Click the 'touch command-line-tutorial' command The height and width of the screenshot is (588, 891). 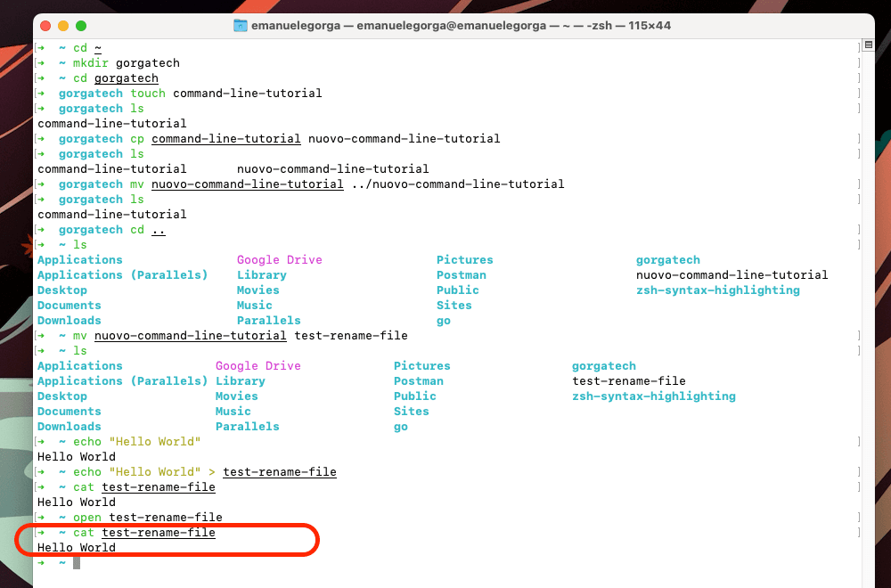click(x=226, y=94)
